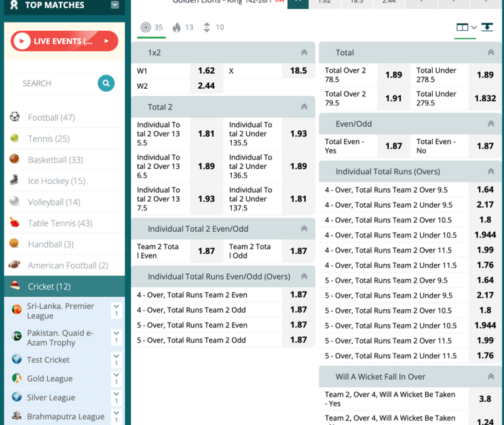Collapse all markets using the download-arrow icon
This screenshot has width=504, height=425.
(487, 27)
